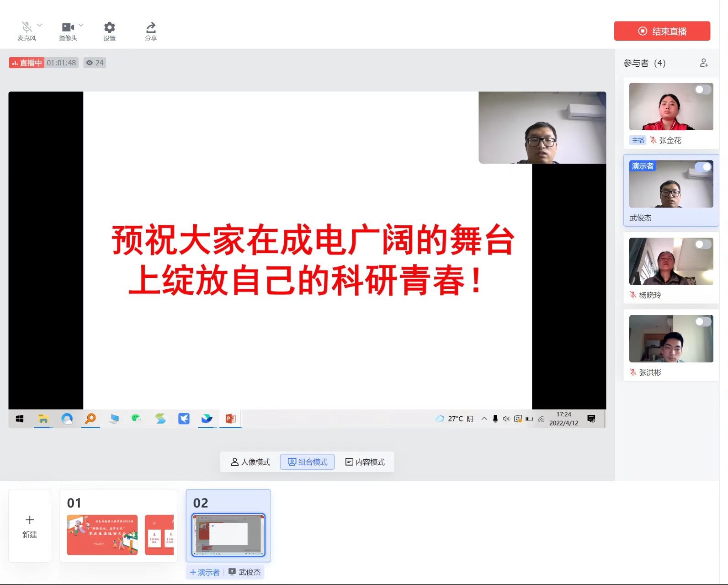
Task: Click the add participant icon
Action: (704, 63)
